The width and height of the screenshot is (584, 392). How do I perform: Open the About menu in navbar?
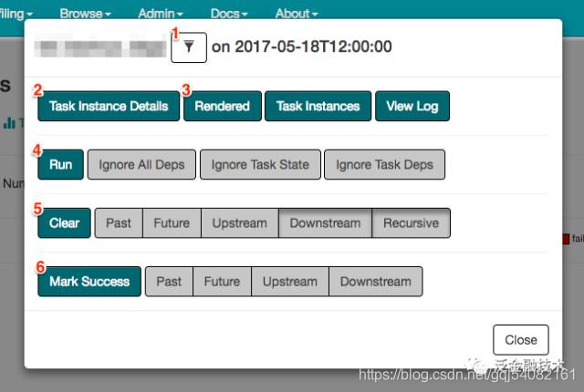point(297,14)
